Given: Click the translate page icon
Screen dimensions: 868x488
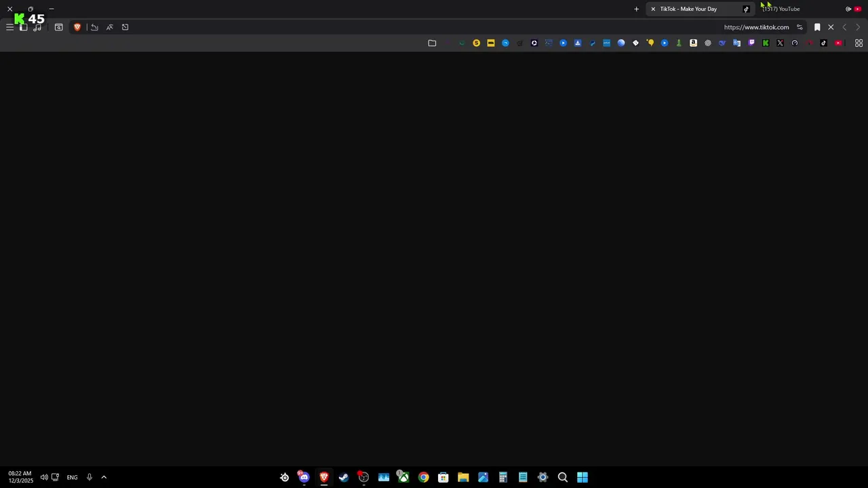Looking at the screenshot, I should click(x=109, y=27).
